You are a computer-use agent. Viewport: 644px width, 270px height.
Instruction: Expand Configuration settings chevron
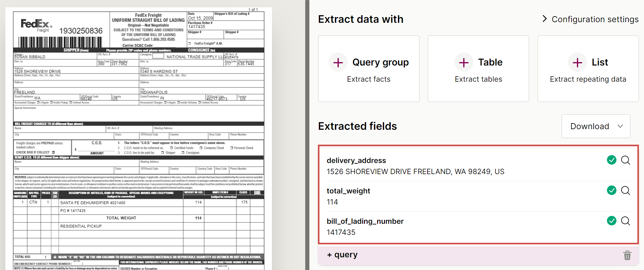[545, 19]
